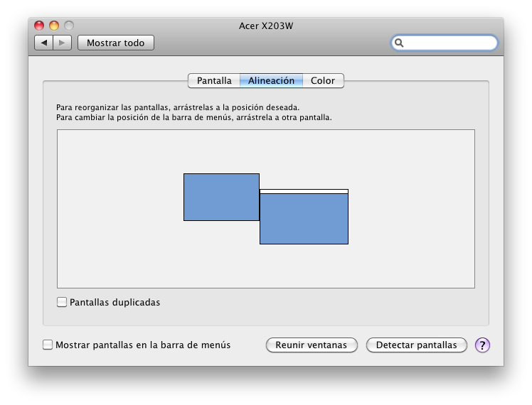
Task: Click the gray zoom window button
Action: coord(69,26)
